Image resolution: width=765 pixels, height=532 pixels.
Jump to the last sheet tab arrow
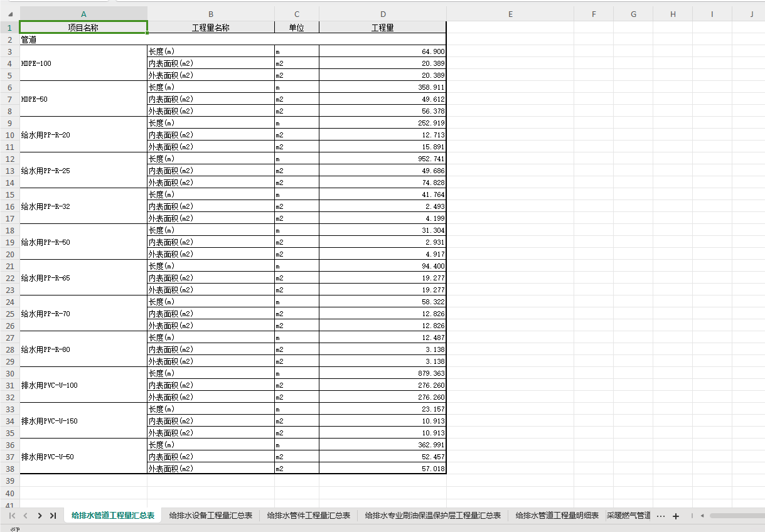[x=53, y=516]
